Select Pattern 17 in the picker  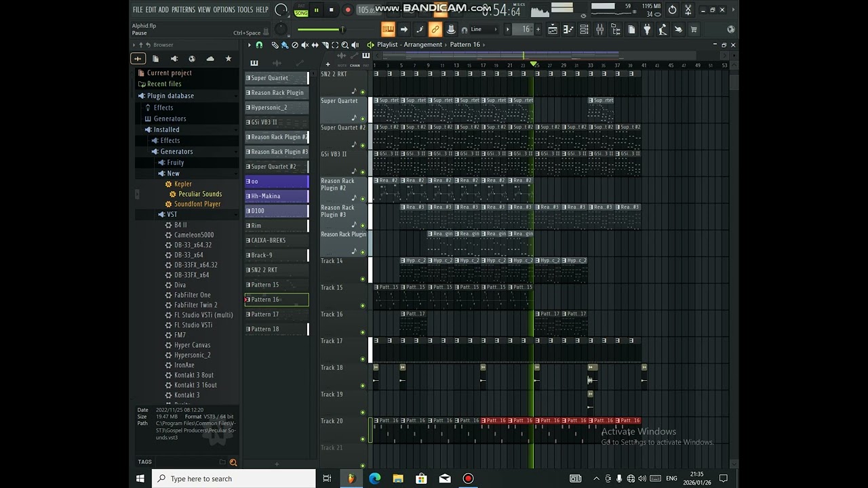(x=277, y=314)
